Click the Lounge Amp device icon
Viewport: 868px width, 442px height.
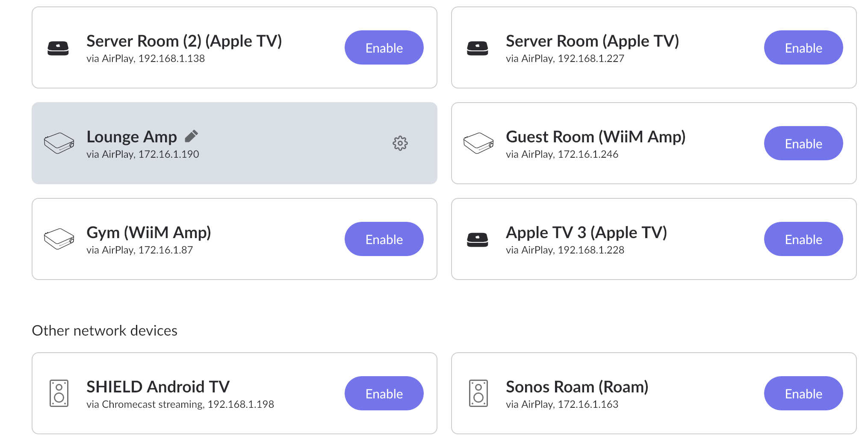[x=59, y=143]
